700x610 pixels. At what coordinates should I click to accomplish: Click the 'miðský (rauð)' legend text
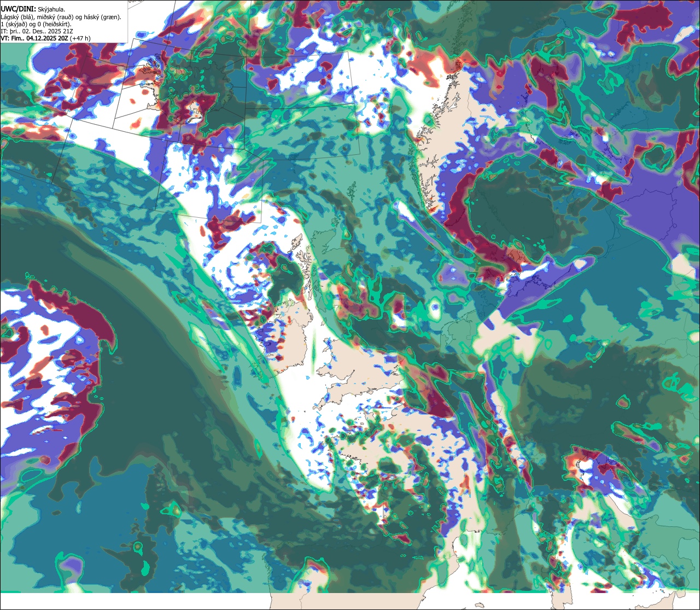pos(55,18)
